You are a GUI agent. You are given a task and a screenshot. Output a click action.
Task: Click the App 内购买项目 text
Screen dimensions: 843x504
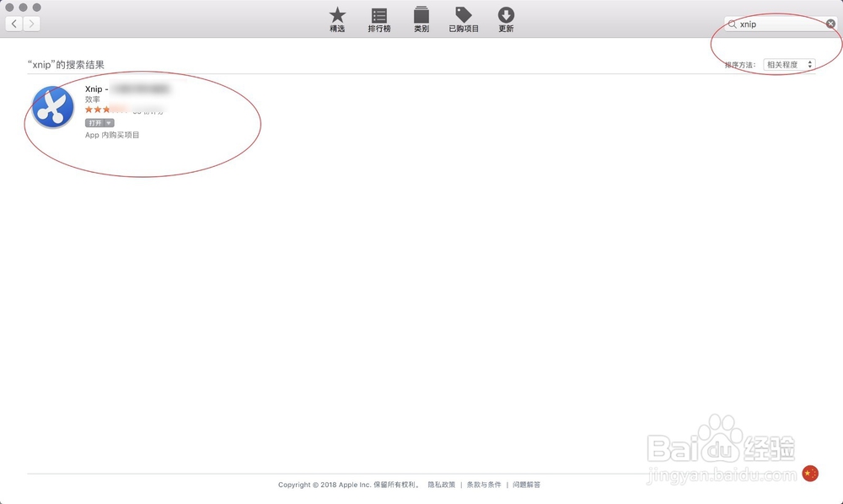(112, 135)
